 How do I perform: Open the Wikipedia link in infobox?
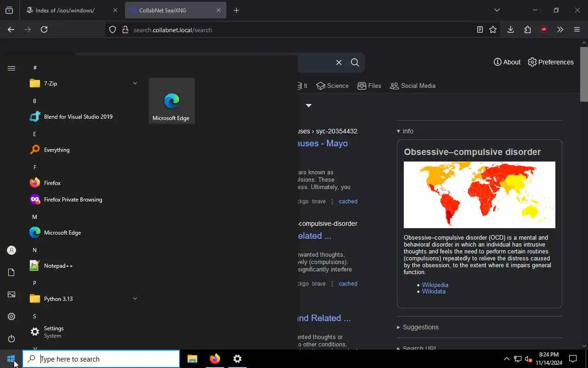(435, 285)
